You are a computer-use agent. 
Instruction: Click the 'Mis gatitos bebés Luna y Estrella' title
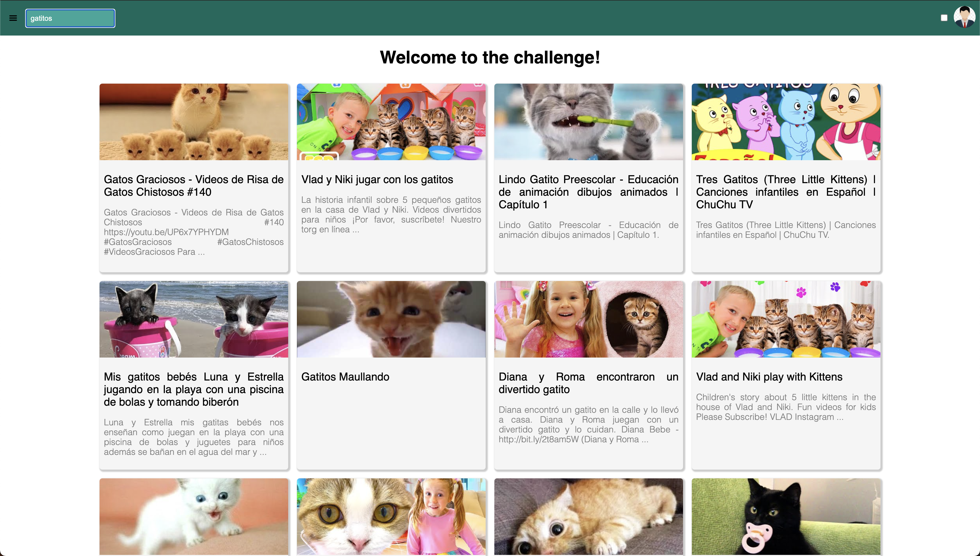point(194,390)
